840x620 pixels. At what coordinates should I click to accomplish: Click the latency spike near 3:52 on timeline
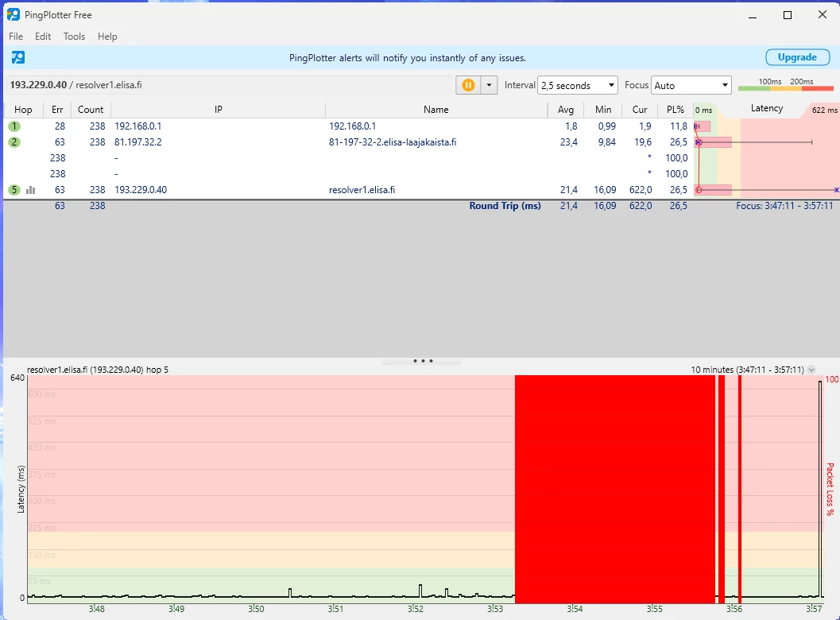click(420, 590)
